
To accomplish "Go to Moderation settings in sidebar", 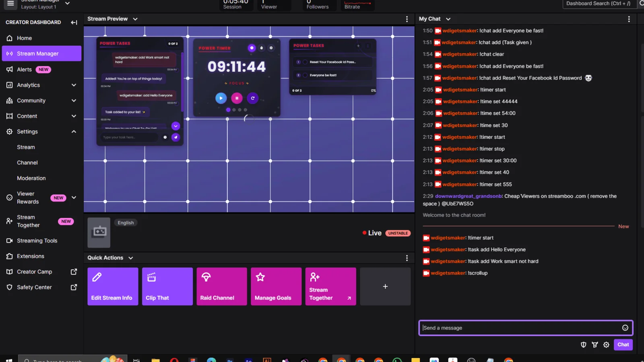I will 31,178.
